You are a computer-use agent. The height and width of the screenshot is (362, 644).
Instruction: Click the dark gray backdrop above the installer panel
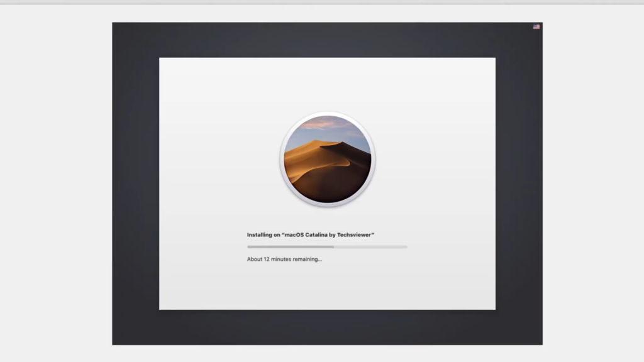pyautogui.click(x=327, y=40)
